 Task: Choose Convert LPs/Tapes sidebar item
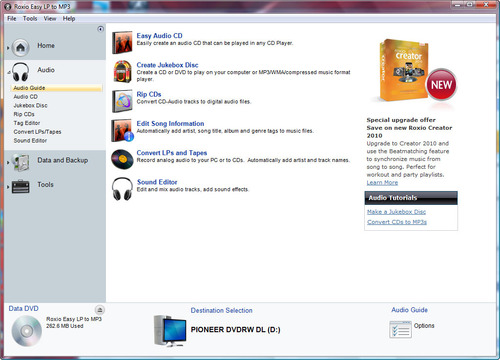pos(37,132)
